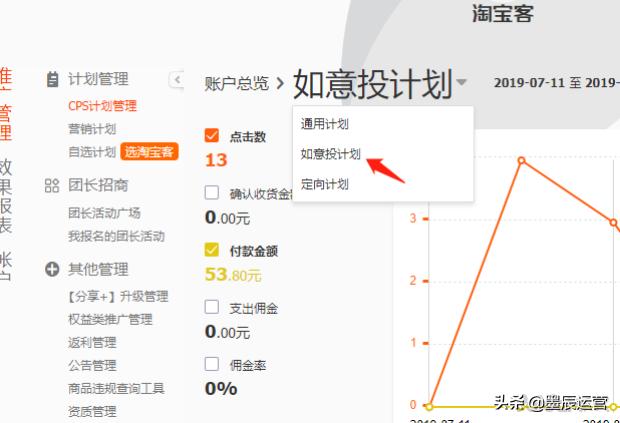Open 自选计划 in the sidebar
620x423 pixels.
point(92,152)
